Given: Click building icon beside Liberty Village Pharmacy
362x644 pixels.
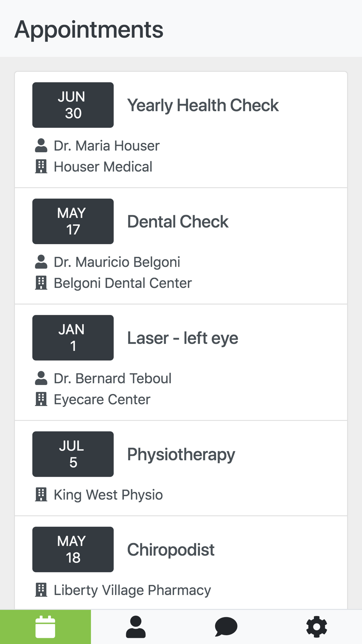Looking at the screenshot, I should click(41, 590).
